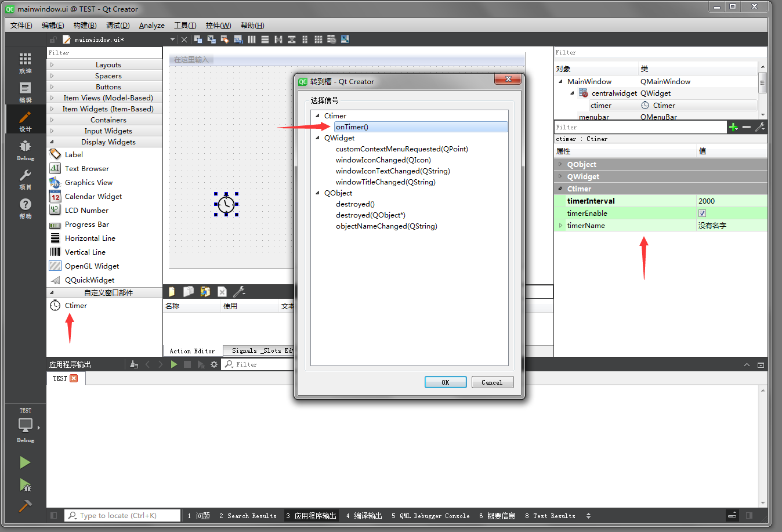Apply vertical splitter layout
Screen dimensions: 782x532
click(291, 39)
